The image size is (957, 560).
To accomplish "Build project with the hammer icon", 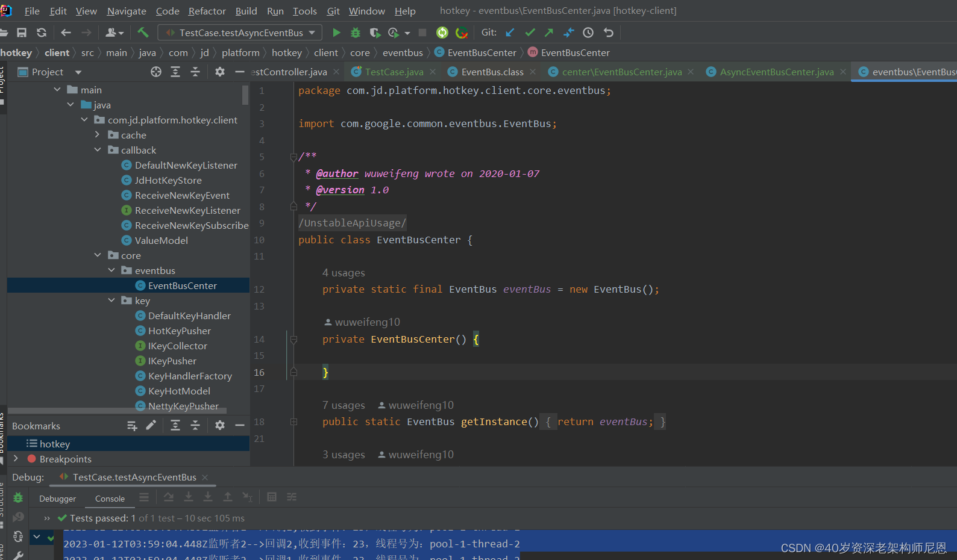I will tap(143, 33).
